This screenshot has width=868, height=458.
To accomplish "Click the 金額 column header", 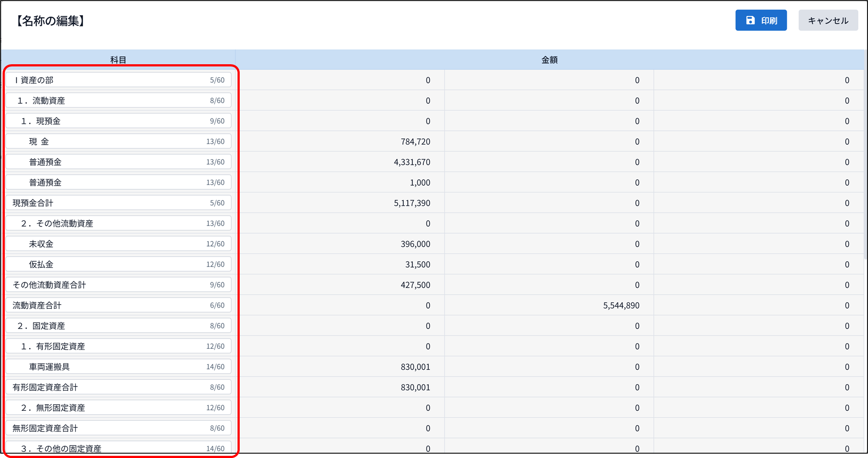I will [549, 60].
